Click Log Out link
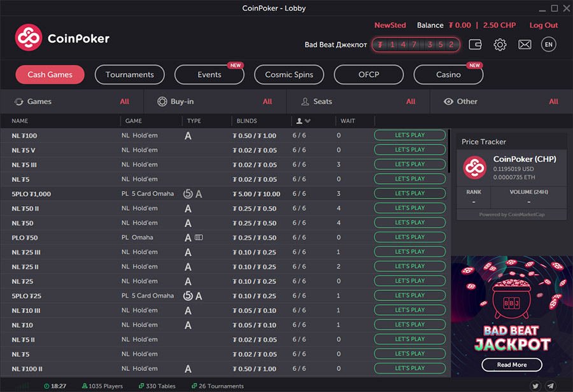 pos(543,25)
